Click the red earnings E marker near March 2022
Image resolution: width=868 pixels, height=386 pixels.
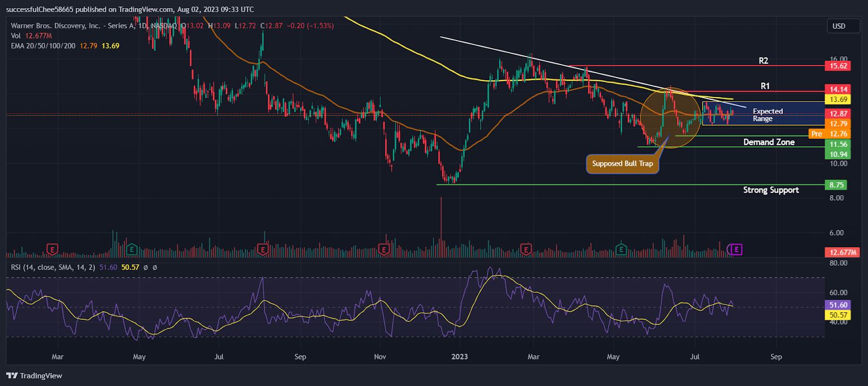(x=53, y=249)
